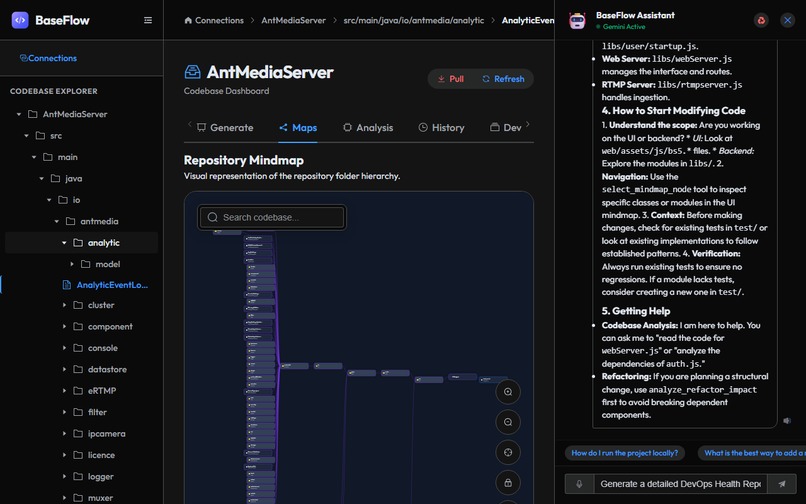The height and width of the screenshot is (504, 806).
Task: Collapse the analytic folder
Action: (64, 243)
